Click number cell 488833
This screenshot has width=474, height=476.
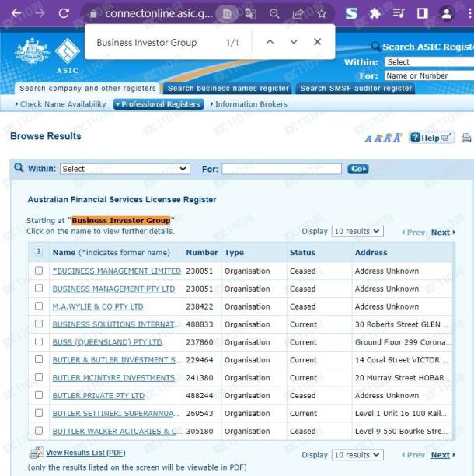click(199, 324)
